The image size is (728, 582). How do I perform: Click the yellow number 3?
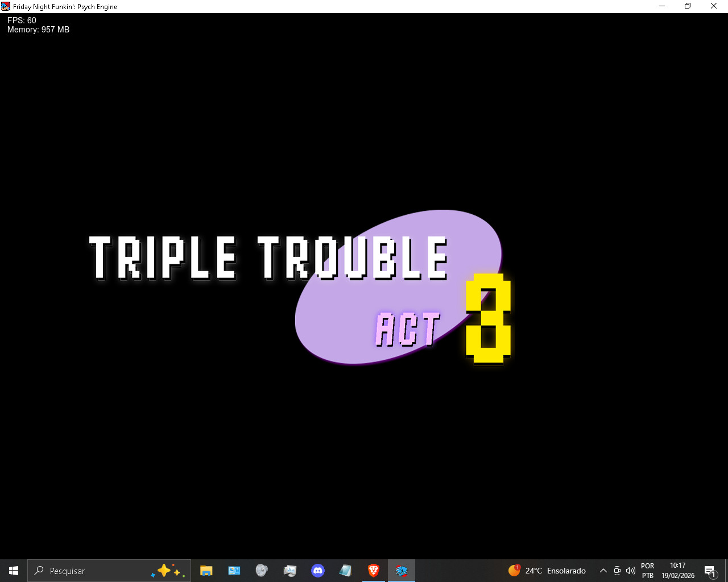489,319
